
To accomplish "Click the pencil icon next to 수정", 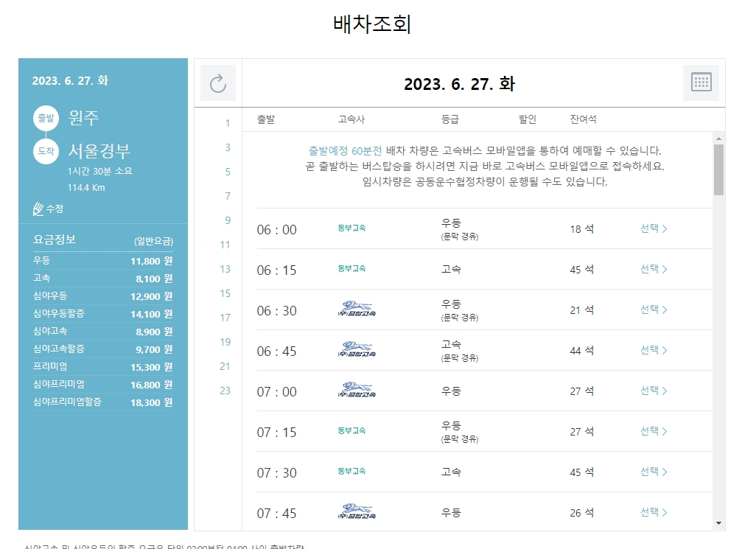I will [x=38, y=209].
